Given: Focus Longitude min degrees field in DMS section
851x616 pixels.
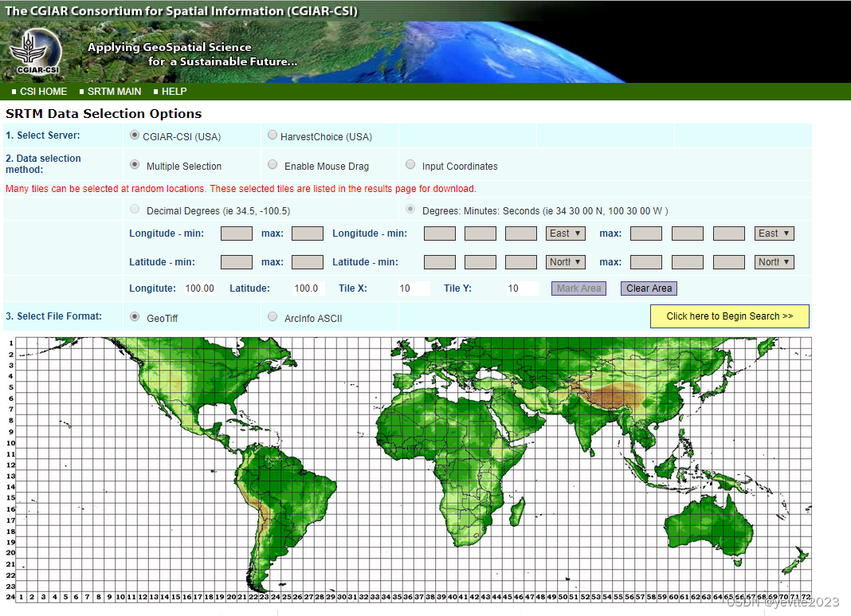Looking at the screenshot, I should click(x=440, y=233).
